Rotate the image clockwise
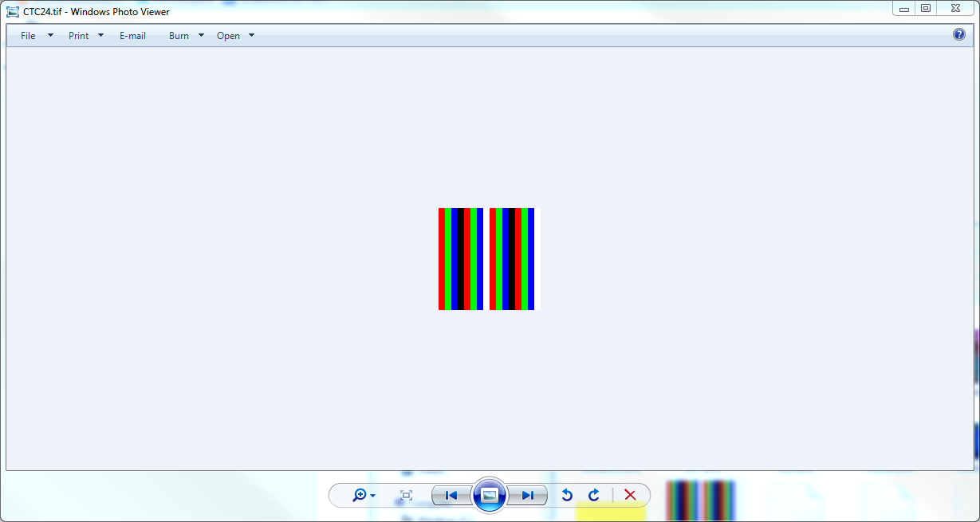The width and height of the screenshot is (980, 522). [x=593, y=496]
